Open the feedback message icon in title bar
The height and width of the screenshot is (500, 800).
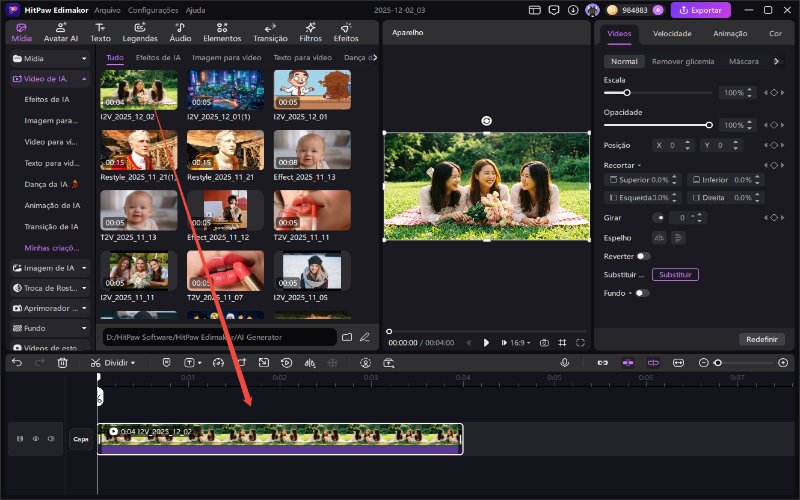[x=554, y=10]
